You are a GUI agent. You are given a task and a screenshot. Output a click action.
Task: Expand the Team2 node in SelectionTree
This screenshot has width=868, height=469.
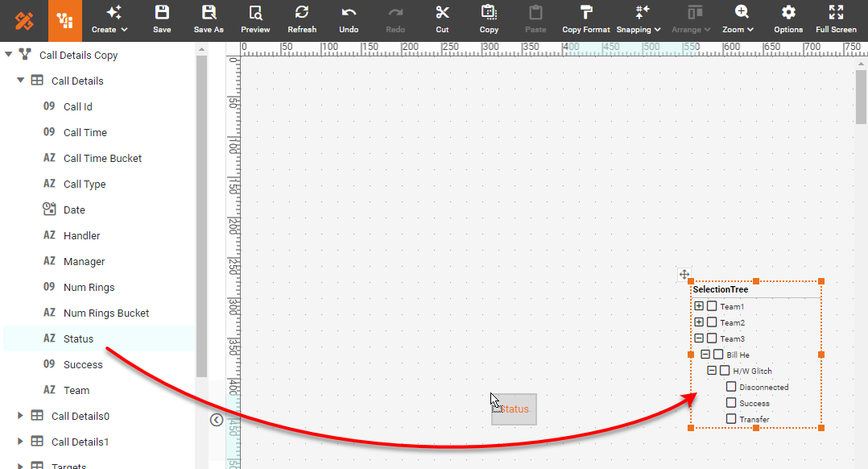(x=699, y=322)
